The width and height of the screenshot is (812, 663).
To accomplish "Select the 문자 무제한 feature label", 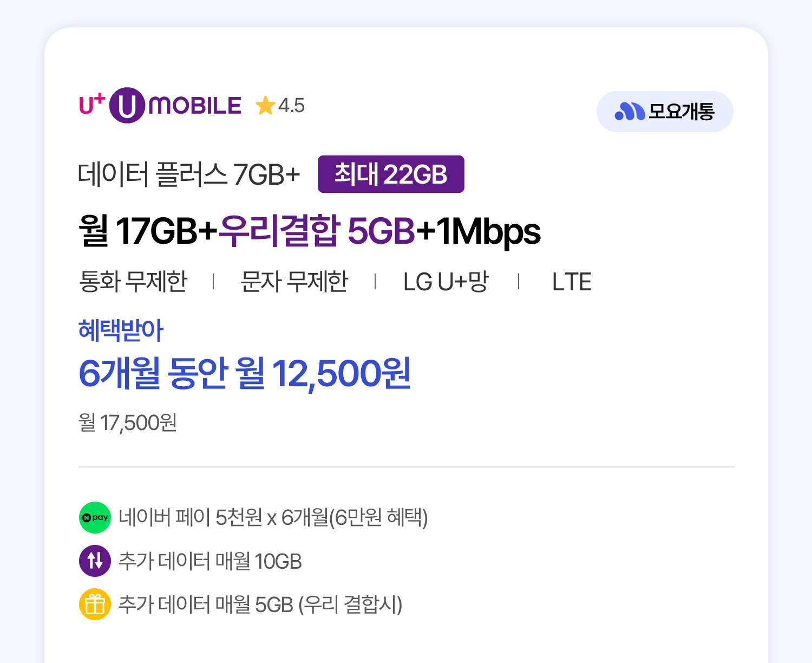I will click(x=294, y=282).
